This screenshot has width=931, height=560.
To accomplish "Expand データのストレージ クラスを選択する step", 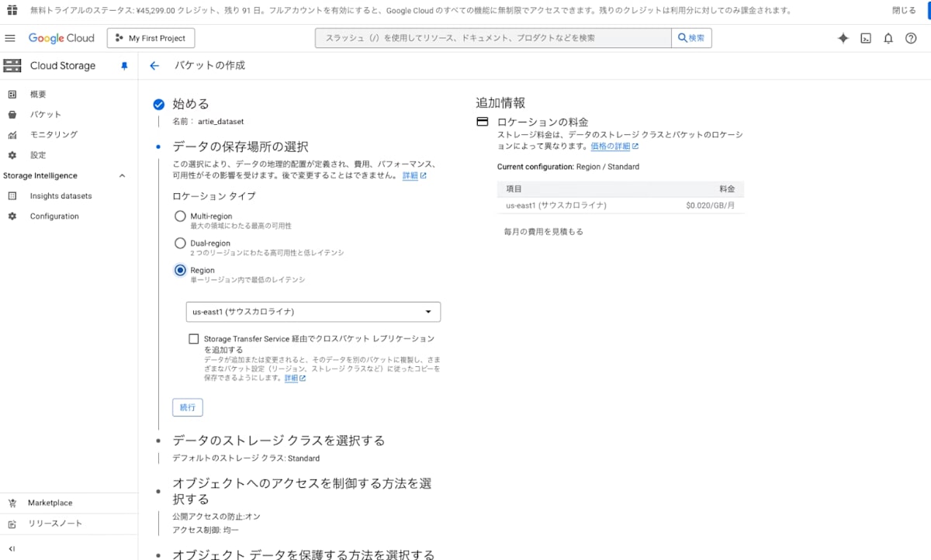I will point(279,441).
